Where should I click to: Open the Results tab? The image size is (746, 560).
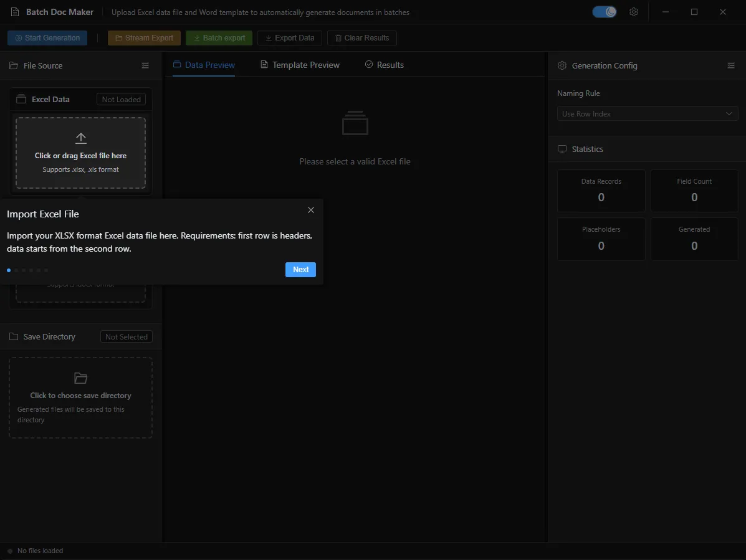pyautogui.click(x=385, y=65)
